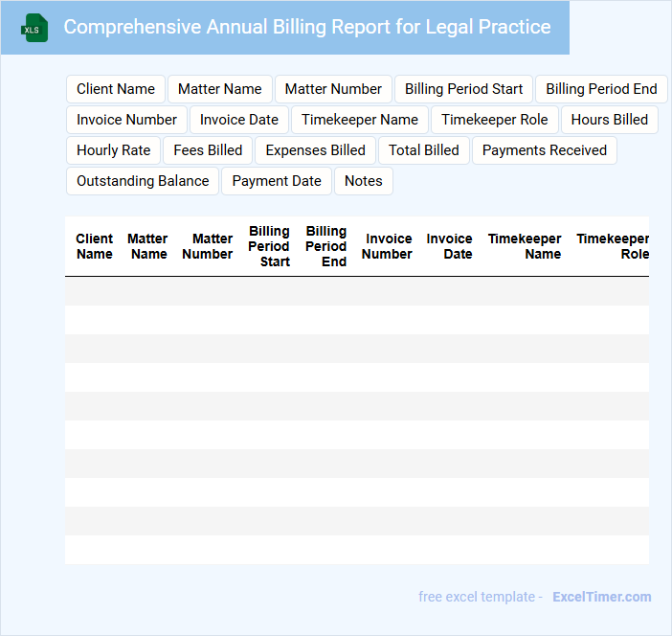Screen dimensions: 672x636
Task: Select the Client Name tag
Action: pos(116,89)
